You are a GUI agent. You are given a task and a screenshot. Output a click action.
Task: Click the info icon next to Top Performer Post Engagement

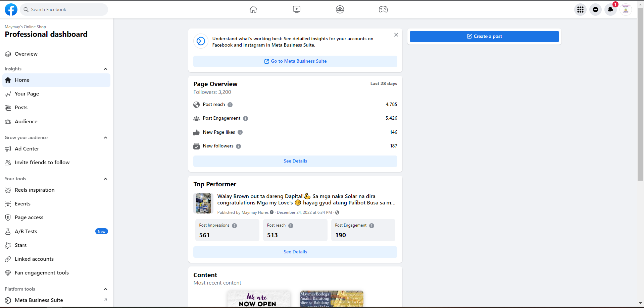pyautogui.click(x=372, y=226)
